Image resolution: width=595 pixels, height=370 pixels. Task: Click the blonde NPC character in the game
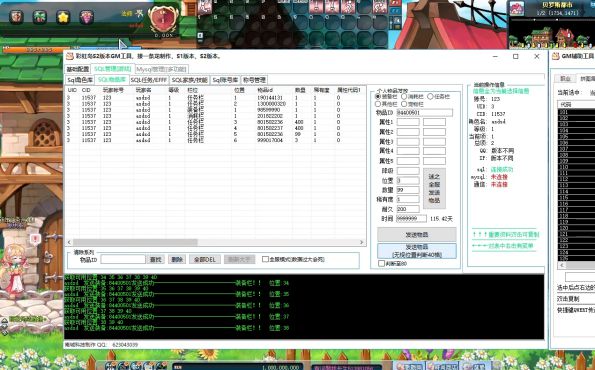pos(14,271)
